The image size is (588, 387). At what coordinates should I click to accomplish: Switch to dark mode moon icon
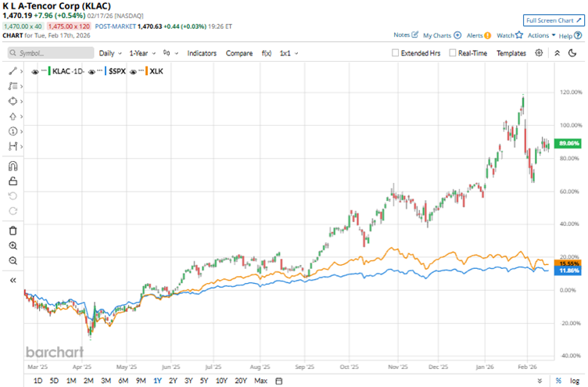click(x=556, y=52)
